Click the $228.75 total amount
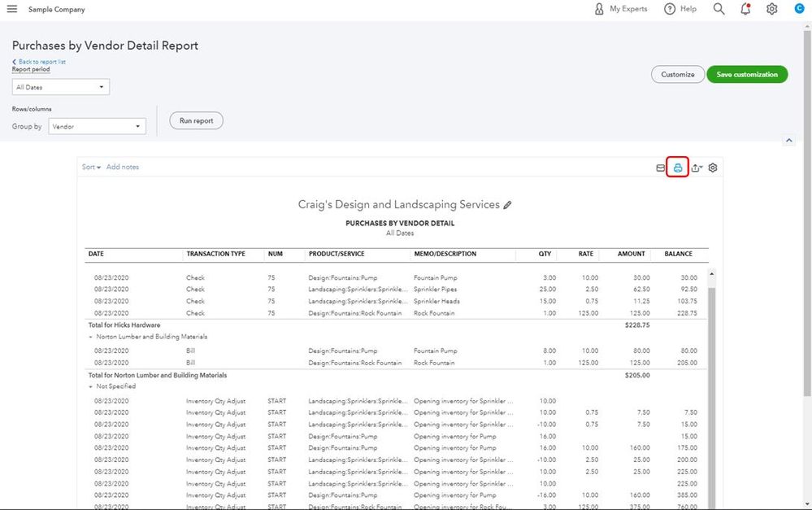The image size is (812, 510). coord(637,325)
